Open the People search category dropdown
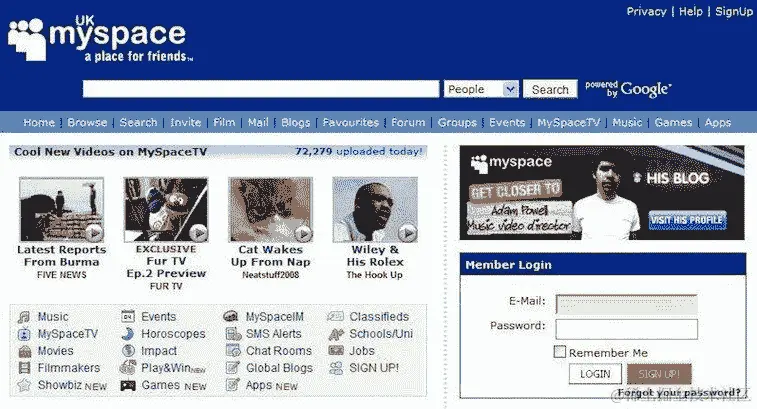The width and height of the screenshot is (757, 409). (481, 89)
